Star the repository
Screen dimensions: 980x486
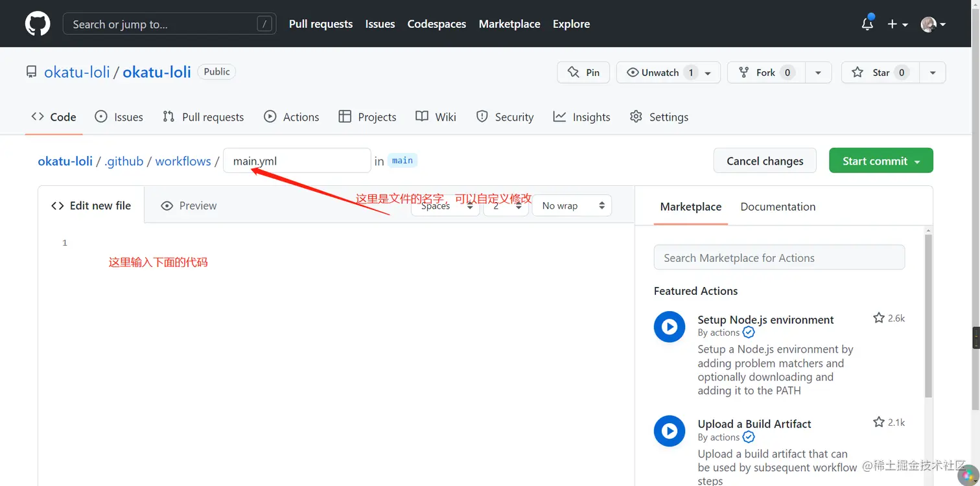(x=880, y=73)
